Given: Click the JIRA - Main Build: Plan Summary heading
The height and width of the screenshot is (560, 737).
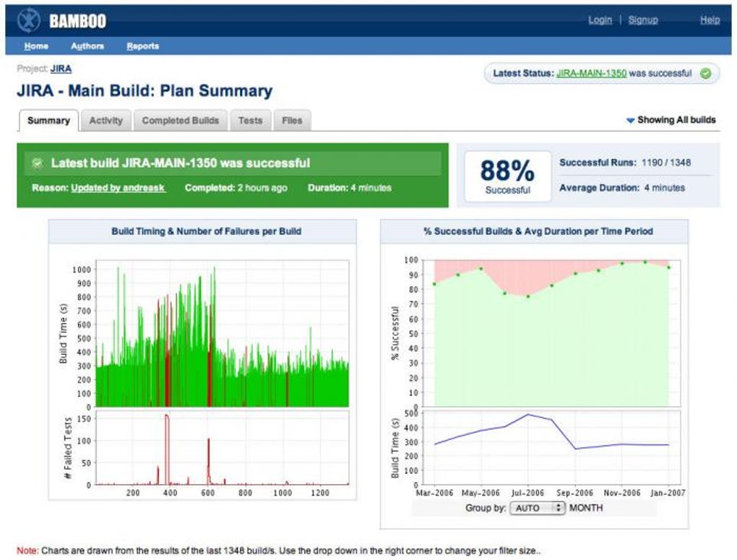Looking at the screenshot, I should pos(145,91).
